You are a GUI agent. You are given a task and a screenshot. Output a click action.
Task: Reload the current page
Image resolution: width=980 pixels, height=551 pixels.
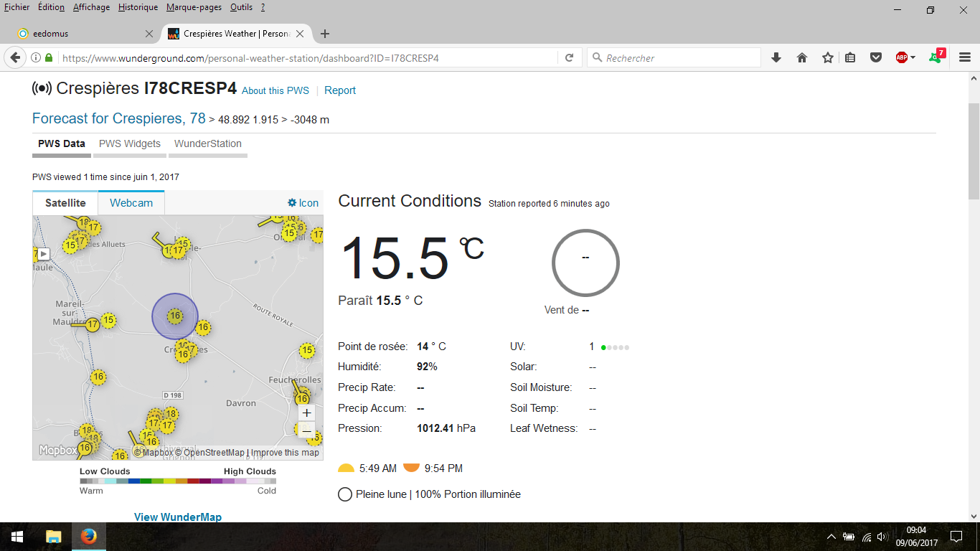point(569,57)
